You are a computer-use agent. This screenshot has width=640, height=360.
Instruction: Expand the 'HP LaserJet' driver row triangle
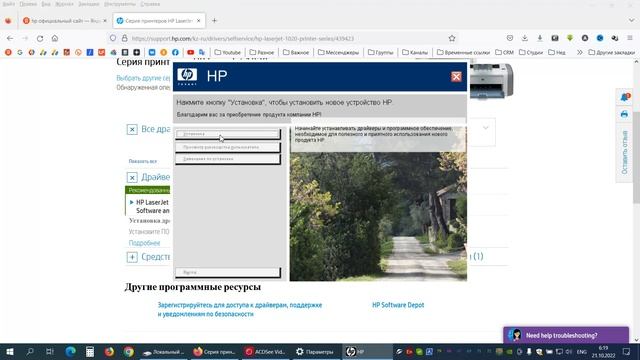(x=131, y=202)
